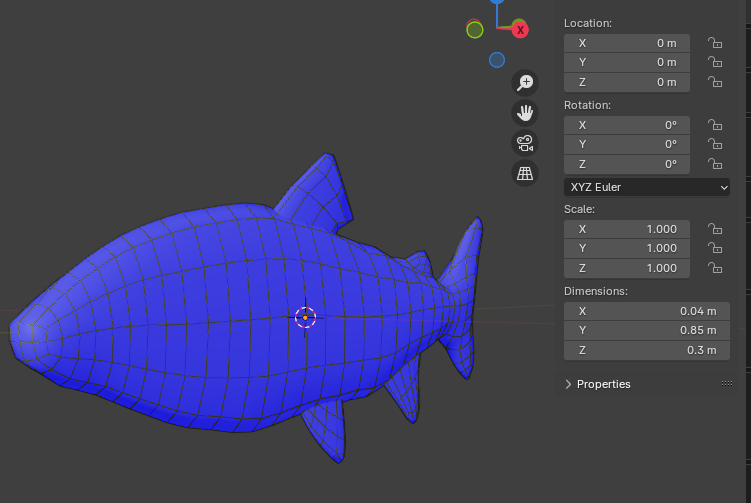Toggle the Rotation Z lock
751x503 pixels.
pyautogui.click(x=715, y=164)
